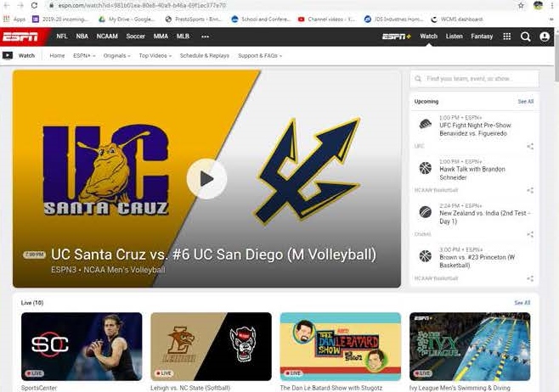The width and height of the screenshot is (559, 392).
Task: Share the New Zealand vs. India listing
Action: (x=530, y=235)
